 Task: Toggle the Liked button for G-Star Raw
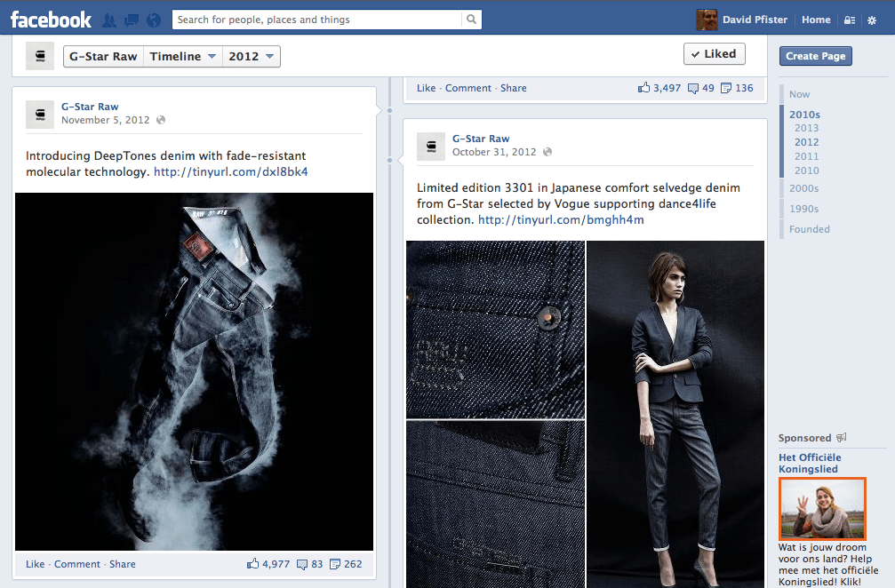click(x=714, y=54)
